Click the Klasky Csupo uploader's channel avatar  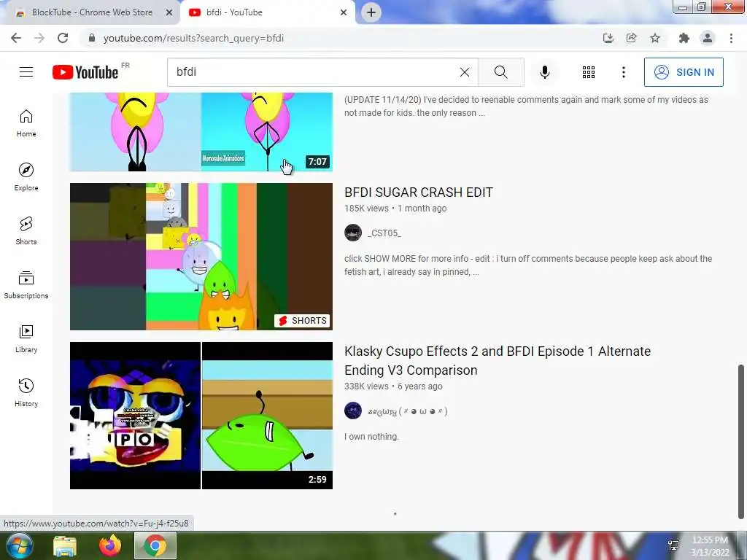353,411
